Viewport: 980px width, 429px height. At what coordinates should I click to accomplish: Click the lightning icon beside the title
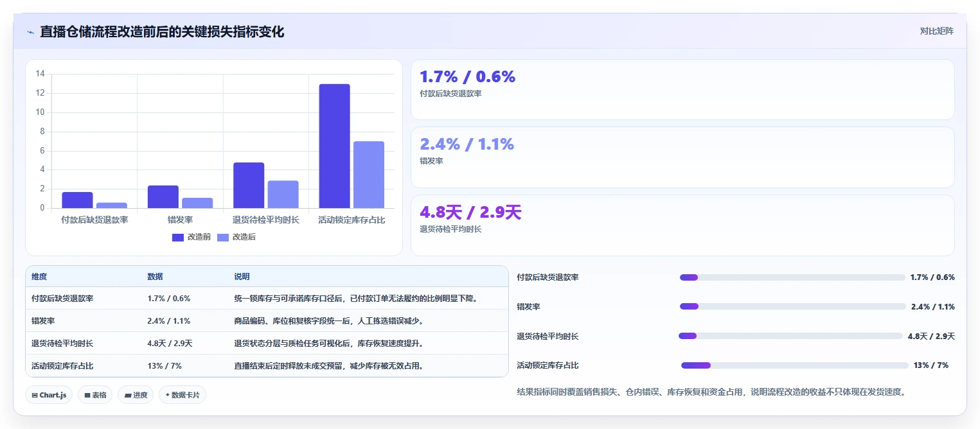coord(30,32)
